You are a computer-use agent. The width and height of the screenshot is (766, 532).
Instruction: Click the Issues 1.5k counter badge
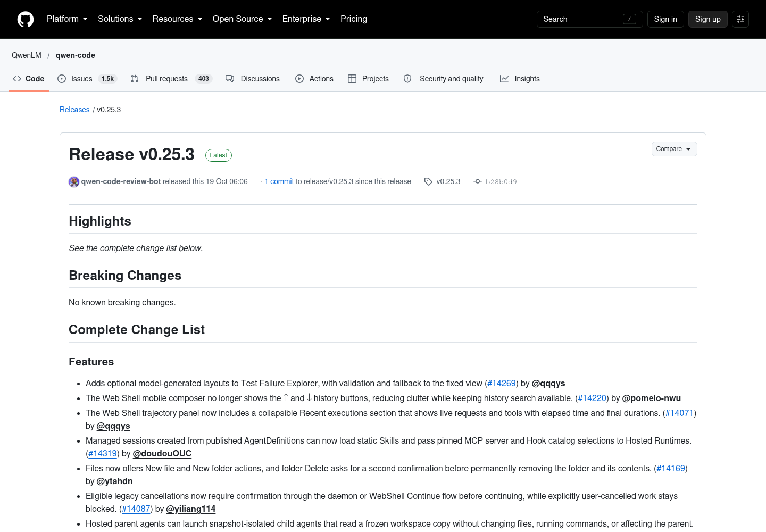click(x=108, y=79)
